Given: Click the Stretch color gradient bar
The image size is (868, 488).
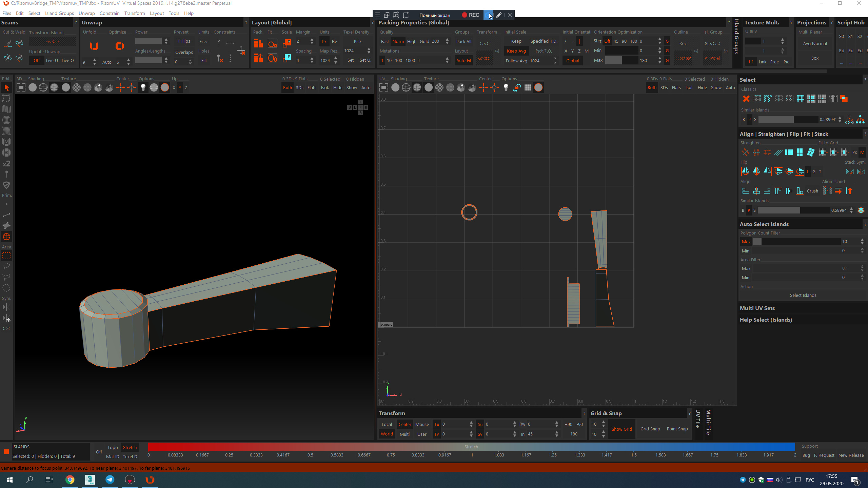Looking at the screenshot, I should (x=471, y=447).
